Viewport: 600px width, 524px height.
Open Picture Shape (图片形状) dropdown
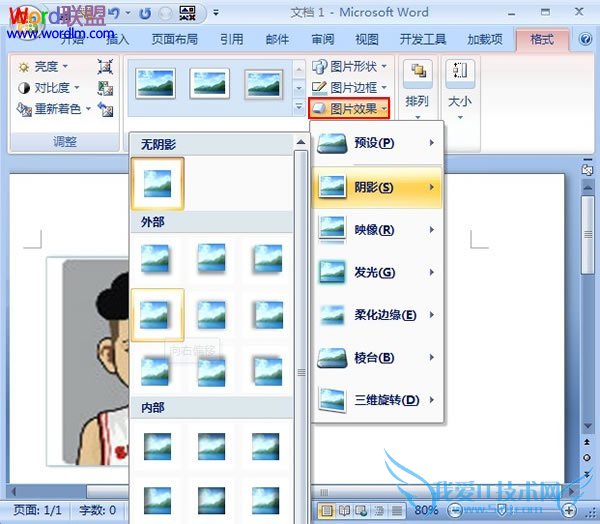point(350,67)
